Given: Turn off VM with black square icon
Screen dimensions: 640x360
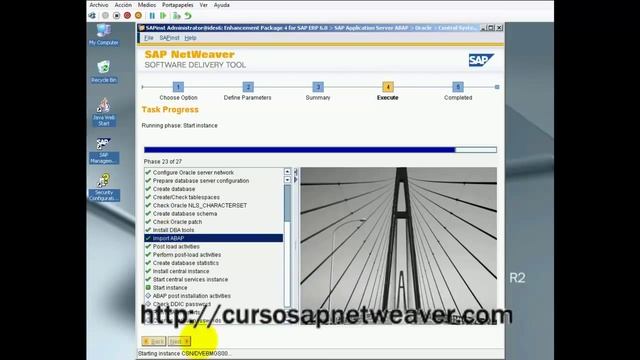Looking at the screenshot, I should tap(116, 16).
